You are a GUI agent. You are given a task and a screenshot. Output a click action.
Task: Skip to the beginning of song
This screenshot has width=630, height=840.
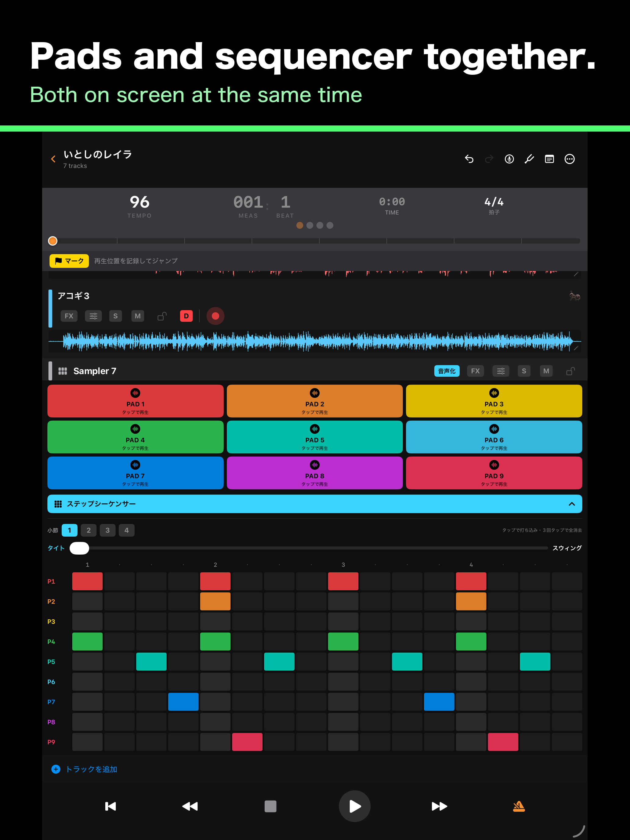click(x=110, y=806)
